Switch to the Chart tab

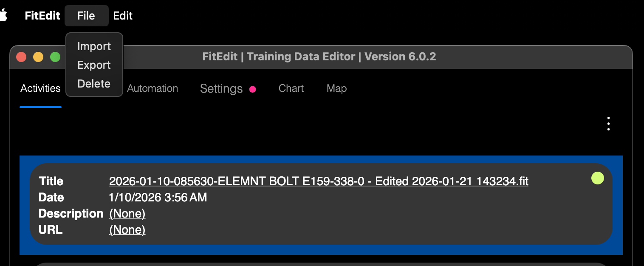(x=291, y=88)
